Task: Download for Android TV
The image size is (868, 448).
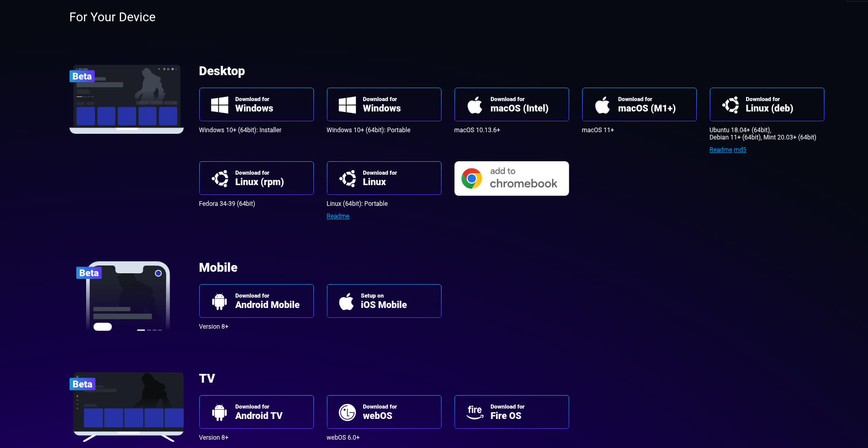Action: [x=256, y=412]
